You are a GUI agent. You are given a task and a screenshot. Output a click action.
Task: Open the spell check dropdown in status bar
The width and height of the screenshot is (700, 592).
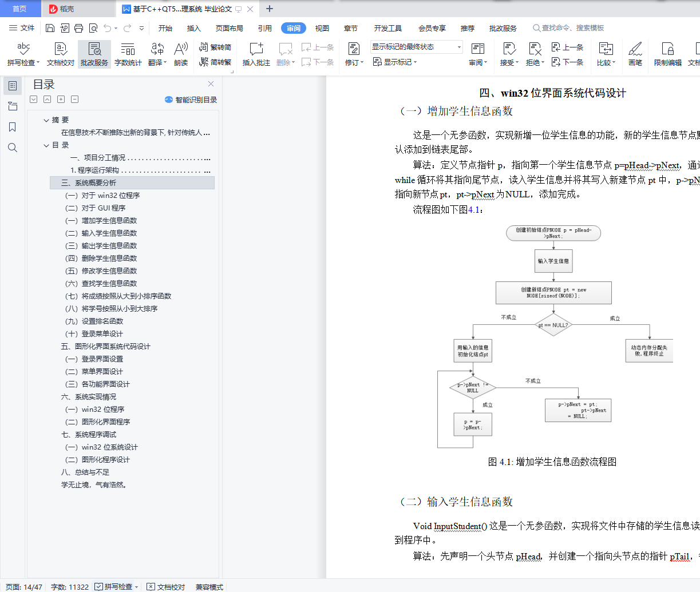137,587
